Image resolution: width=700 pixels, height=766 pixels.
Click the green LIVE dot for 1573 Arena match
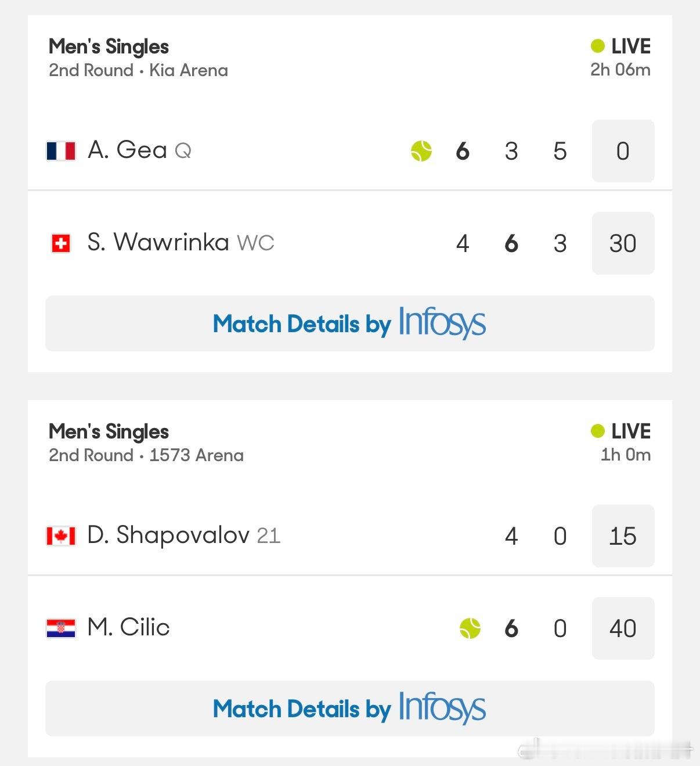click(x=598, y=431)
